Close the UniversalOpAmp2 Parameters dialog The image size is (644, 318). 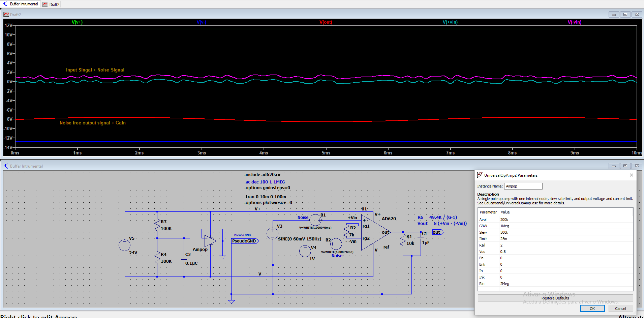pos(631,175)
